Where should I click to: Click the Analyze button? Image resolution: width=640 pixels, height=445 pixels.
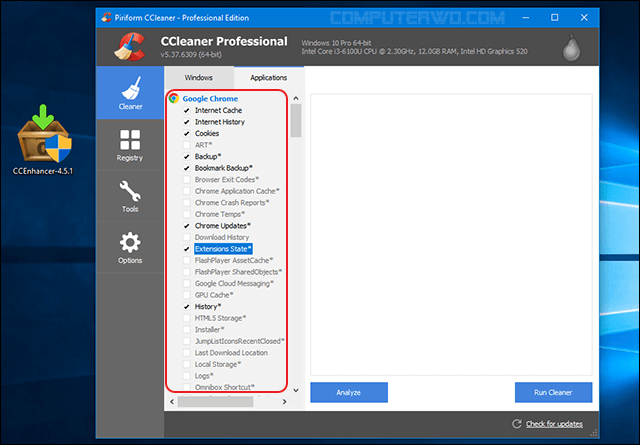(349, 392)
